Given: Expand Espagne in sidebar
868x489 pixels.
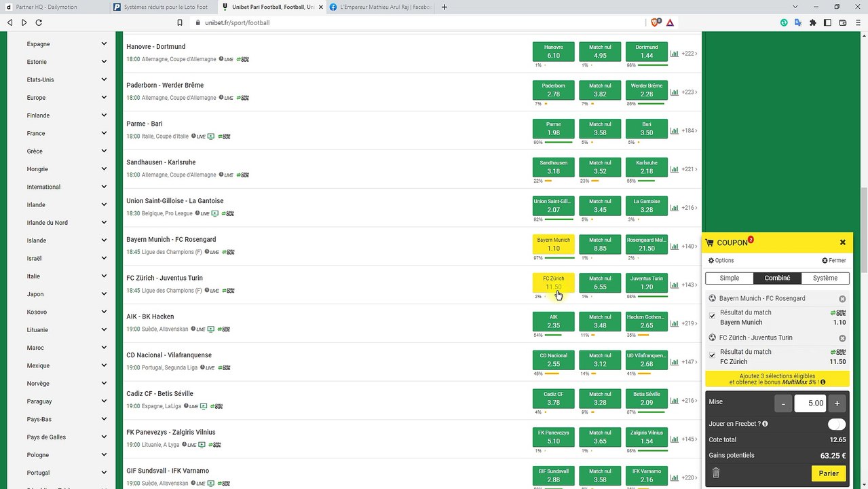Looking at the screenshot, I should click(x=104, y=43).
